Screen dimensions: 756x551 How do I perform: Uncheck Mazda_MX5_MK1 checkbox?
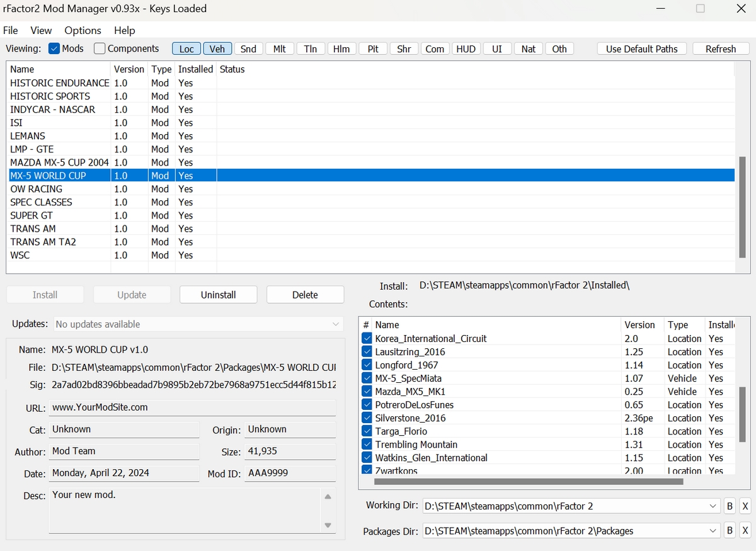click(x=367, y=391)
